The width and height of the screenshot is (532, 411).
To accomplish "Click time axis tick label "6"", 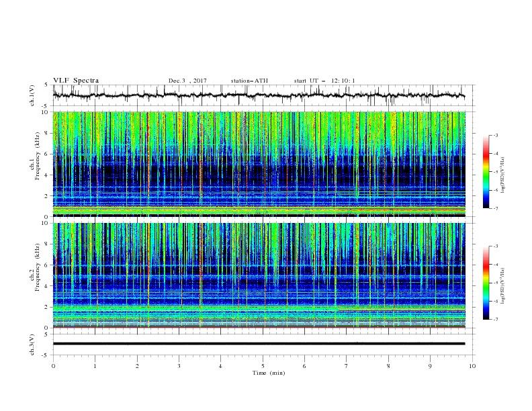I will point(305,366).
